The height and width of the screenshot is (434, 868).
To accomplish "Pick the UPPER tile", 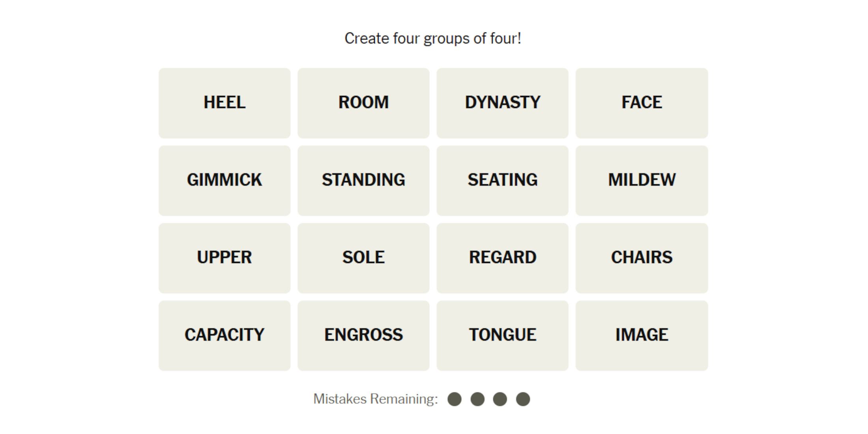I will click(224, 258).
